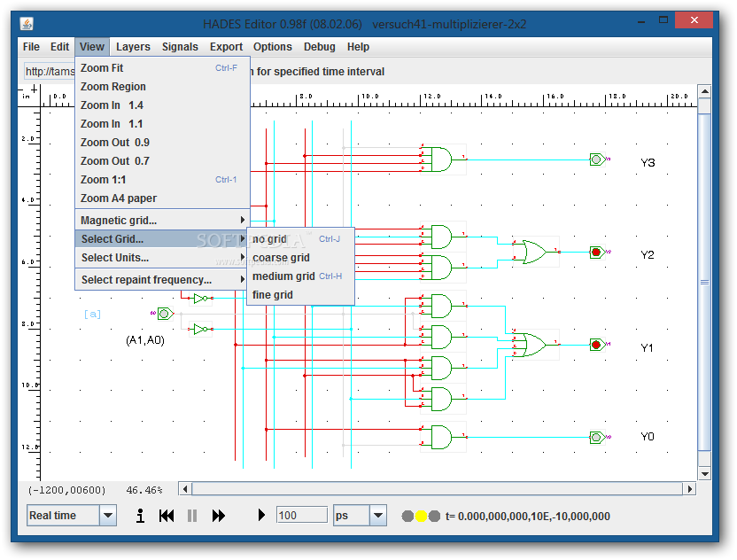Select the lower AND gate of Y2
The width and height of the screenshot is (737, 560).
point(441,268)
